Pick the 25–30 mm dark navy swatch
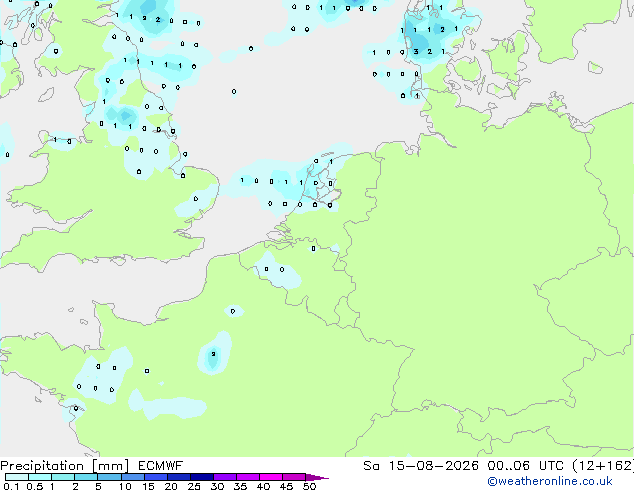This screenshot has width=634, height=490. pyautogui.click(x=202, y=477)
